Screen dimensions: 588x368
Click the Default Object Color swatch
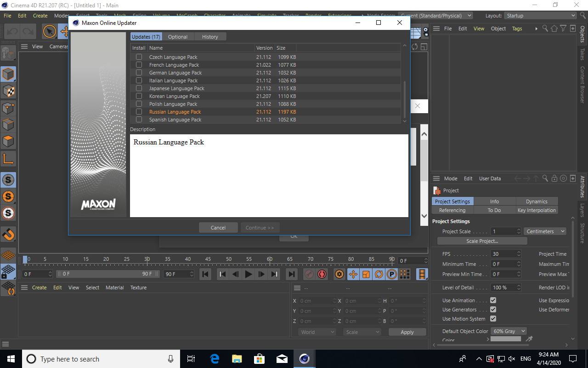(506, 339)
